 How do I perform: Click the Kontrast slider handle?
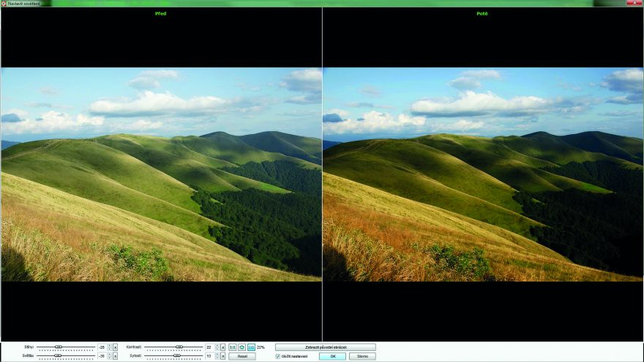(x=179, y=347)
